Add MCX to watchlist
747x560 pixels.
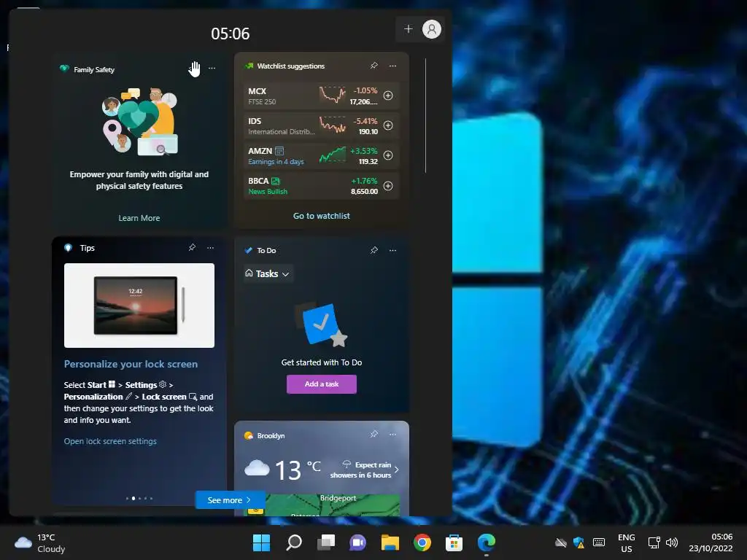coord(388,96)
